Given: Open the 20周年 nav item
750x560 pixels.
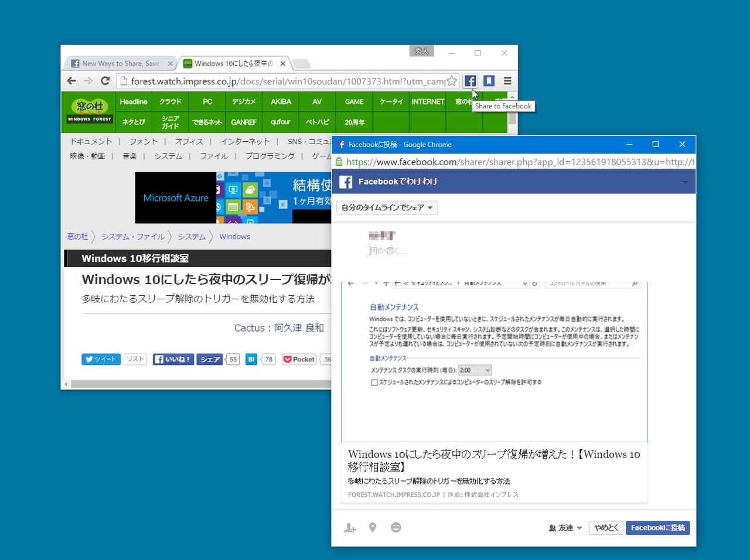Looking at the screenshot, I should [354, 122].
